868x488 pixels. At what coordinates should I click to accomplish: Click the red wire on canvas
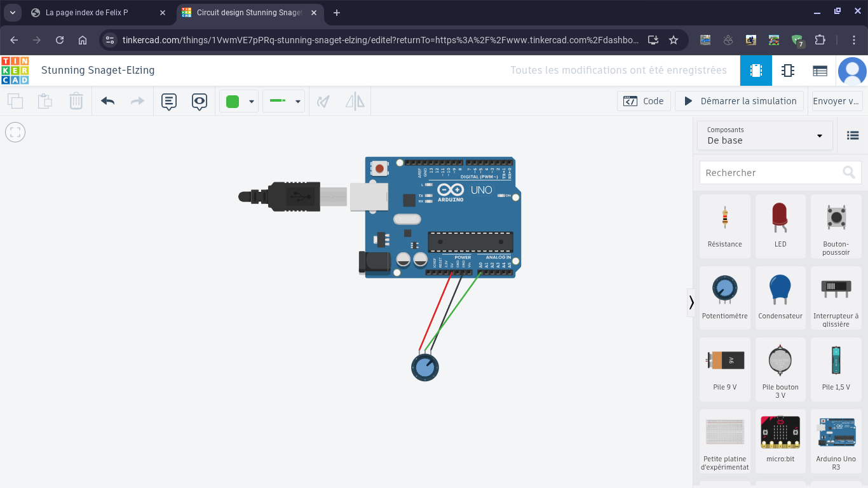(437, 311)
